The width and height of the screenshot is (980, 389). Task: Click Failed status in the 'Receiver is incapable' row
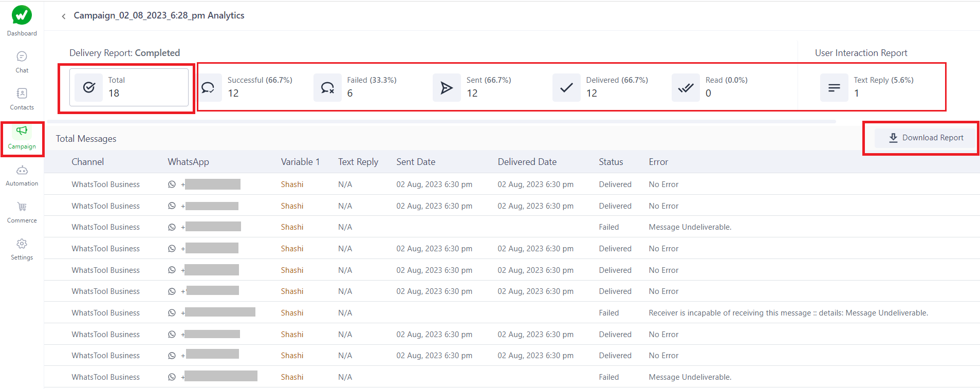coord(608,313)
